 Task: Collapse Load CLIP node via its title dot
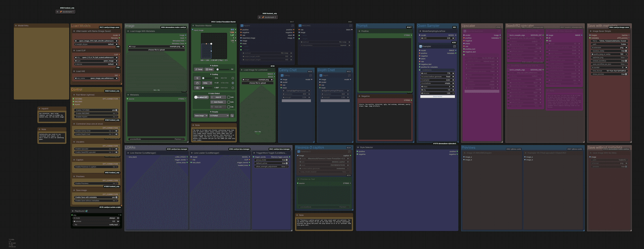(74, 51)
